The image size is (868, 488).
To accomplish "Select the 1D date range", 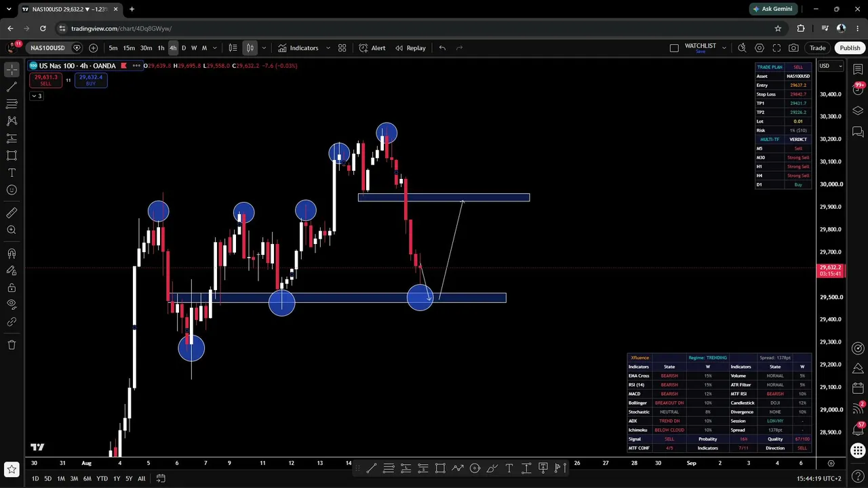I will (35, 479).
